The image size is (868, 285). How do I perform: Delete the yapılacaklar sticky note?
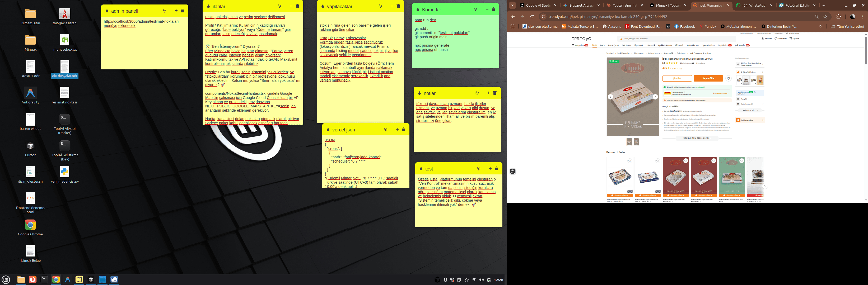coord(398,6)
